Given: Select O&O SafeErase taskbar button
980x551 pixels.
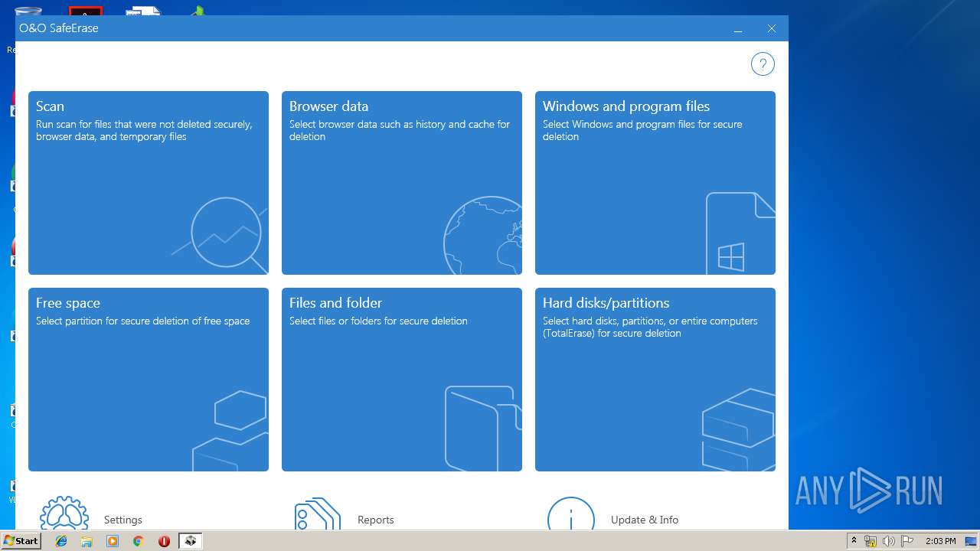Looking at the screenshot, I should tap(191, 541).
